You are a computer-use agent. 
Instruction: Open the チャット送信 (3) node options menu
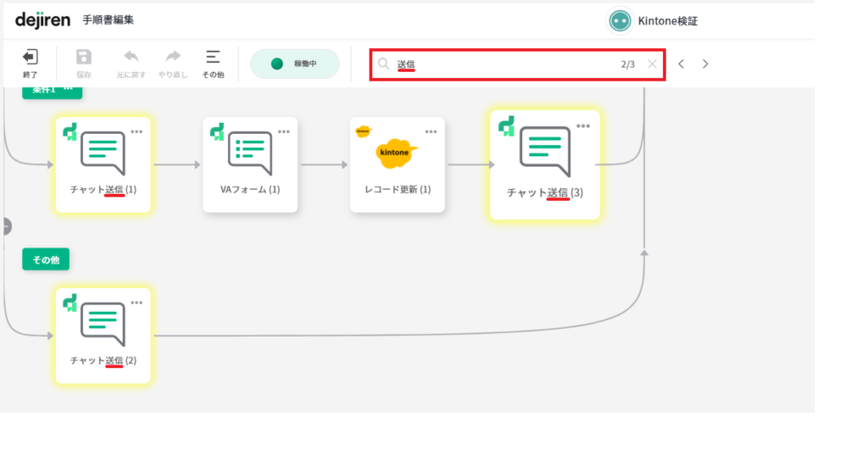pos(583,126)
